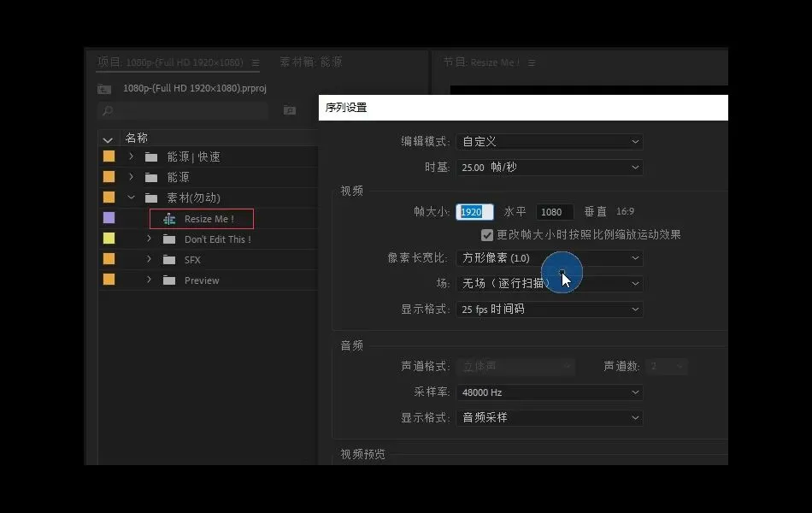Click the 序列设置 dialog title

pyautogui.click(x=346, y=108)
